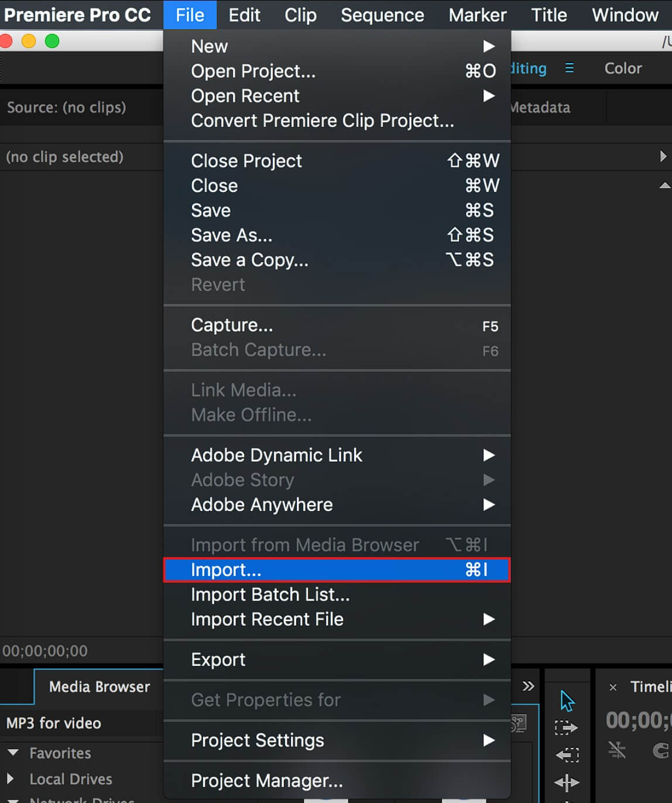Switch to the Color workspace
This screenshot has width=672, height=803.
click(623, 68)
